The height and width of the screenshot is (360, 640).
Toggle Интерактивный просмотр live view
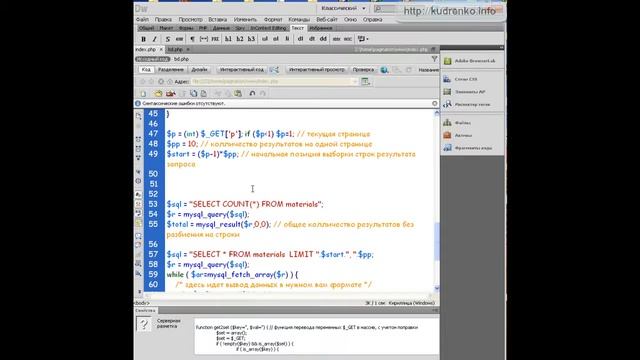(317, 70)
